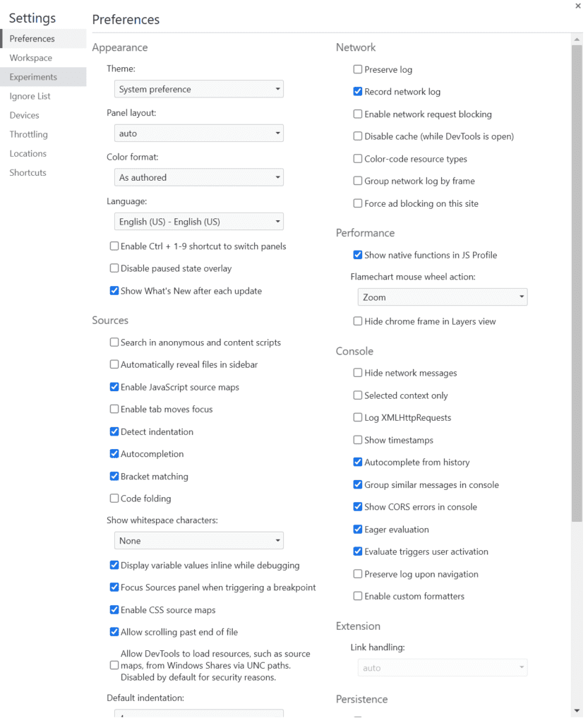Click the scroll-up arrow of the scrollbar
This screenshot has width=588, height=723.
[577, 40]
